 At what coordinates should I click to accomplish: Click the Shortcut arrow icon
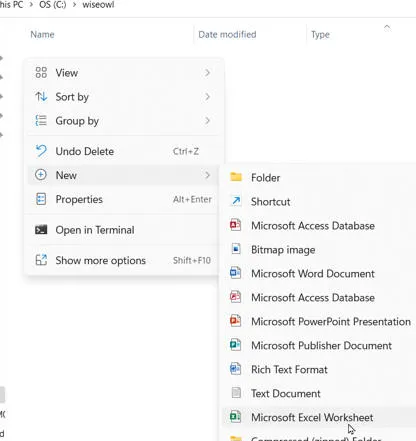[236, 201]
